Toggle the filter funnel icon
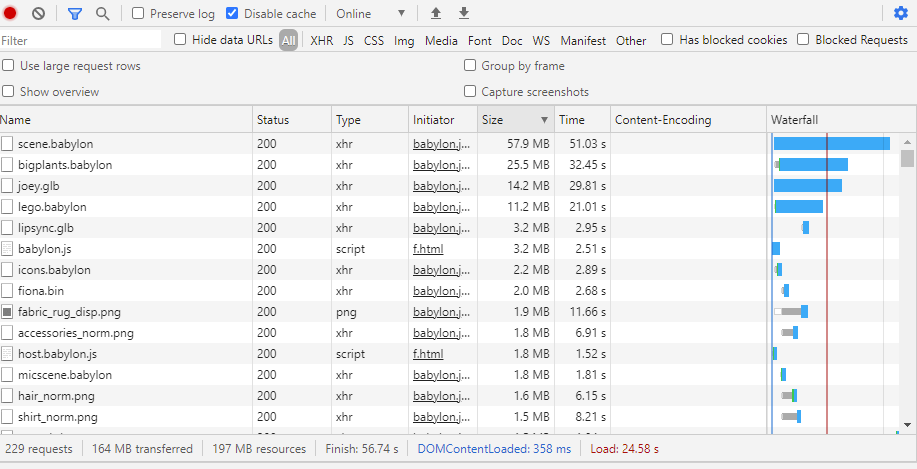Screen dimensions: 917x469 (75, 14)
